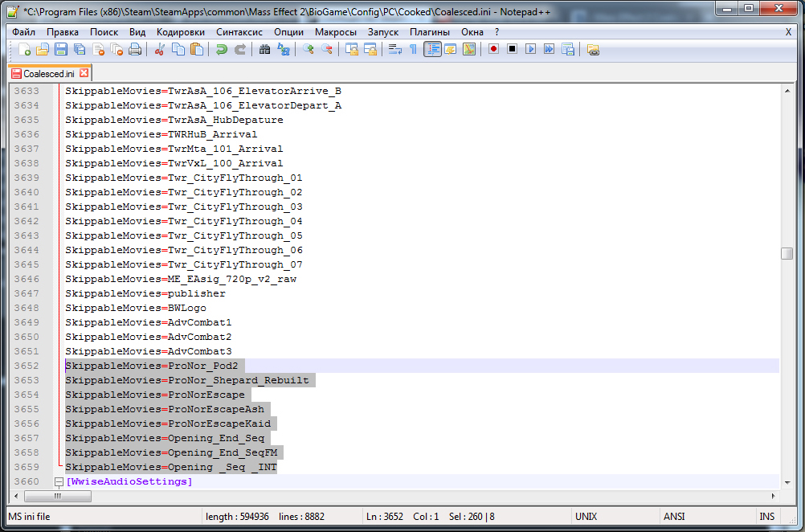The height and width of the screenshot is (532, 805).
Task: Click the Synchronize Vertical Scrolling icon
Action: pyautogui.click(x=352, y=49)
